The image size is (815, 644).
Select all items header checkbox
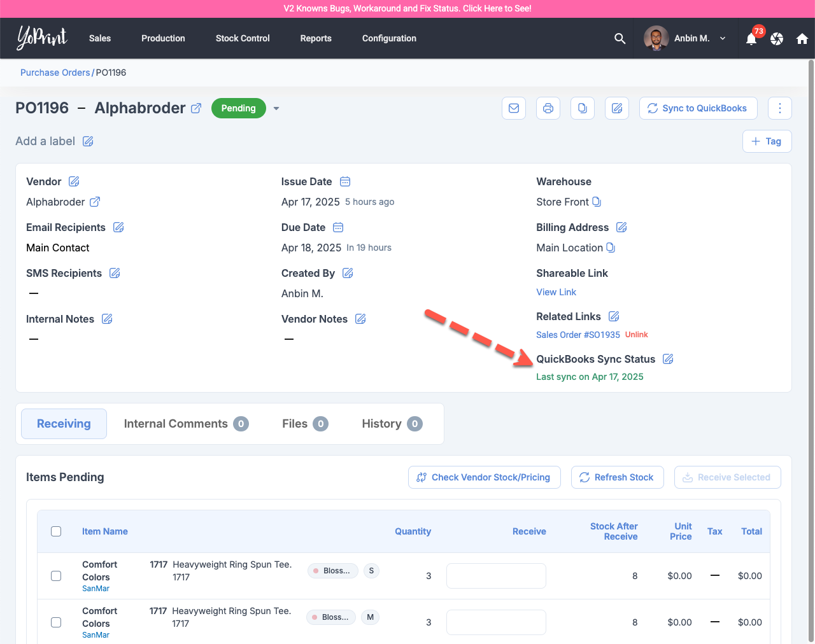pos(56,531)
